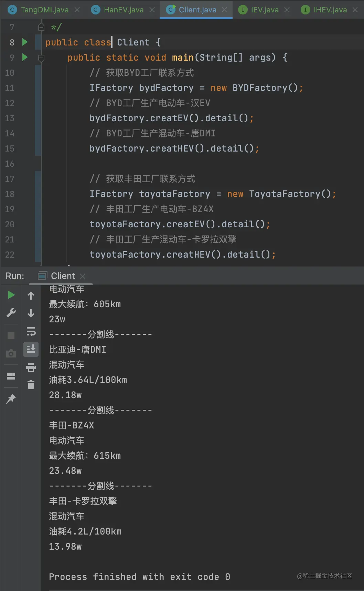
Task: Click line number 16 in the gutter
Action: point(10,164)
